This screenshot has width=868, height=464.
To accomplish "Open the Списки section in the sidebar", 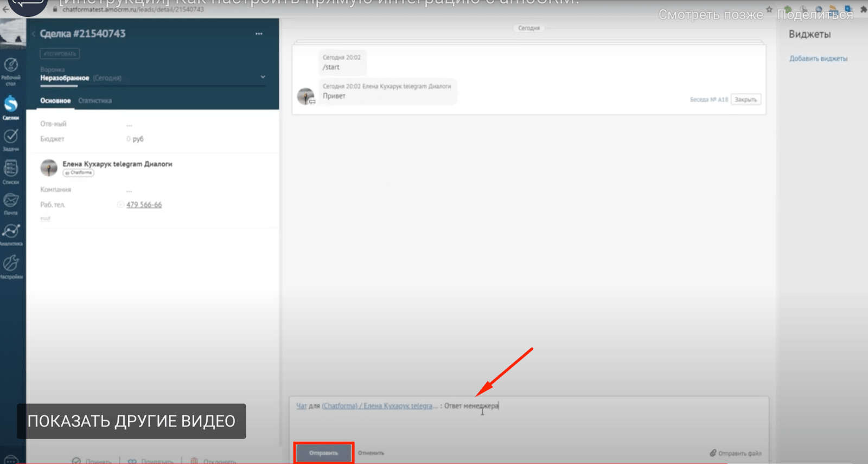I will 11,172.
